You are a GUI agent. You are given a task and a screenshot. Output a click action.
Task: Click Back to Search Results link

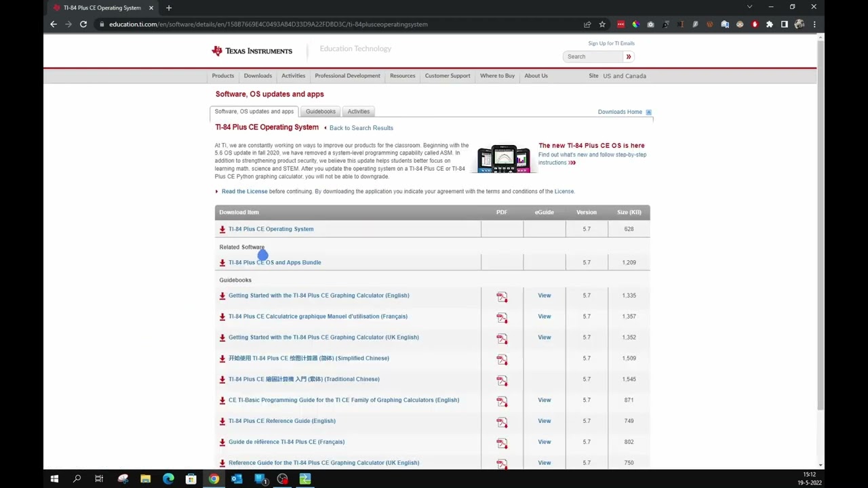pyautogui.click(x=361, y=128)
